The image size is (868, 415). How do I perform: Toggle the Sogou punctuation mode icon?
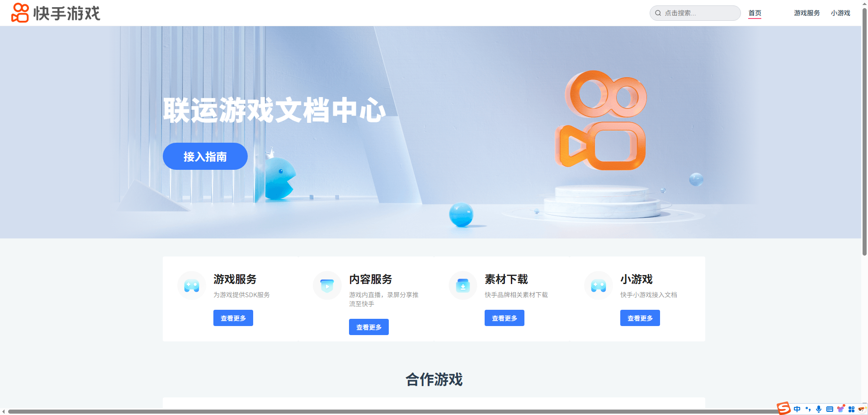pos(808,409)
